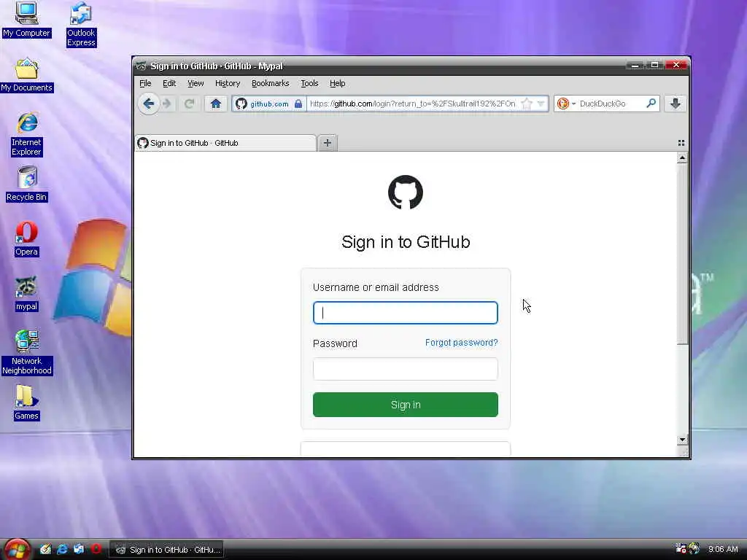Click the scrollbar up arrow
The image size is (747, 560).
coord(682,157)
